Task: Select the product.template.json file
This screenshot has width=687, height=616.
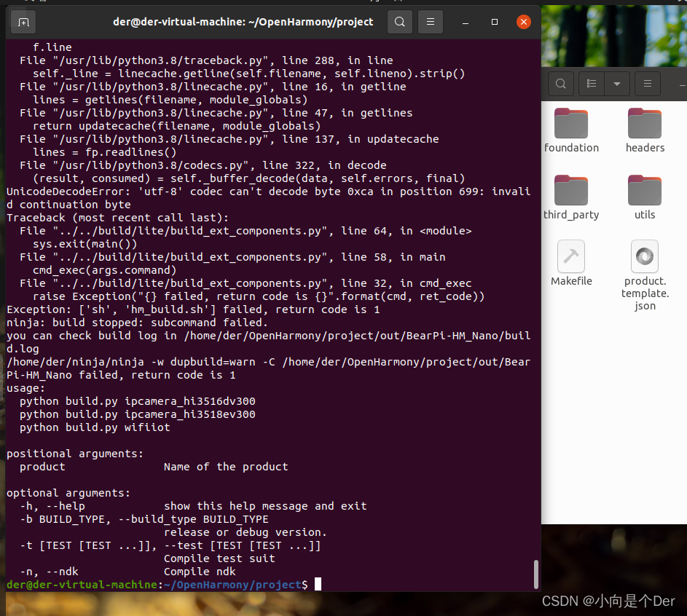Action: click(645, 256)
